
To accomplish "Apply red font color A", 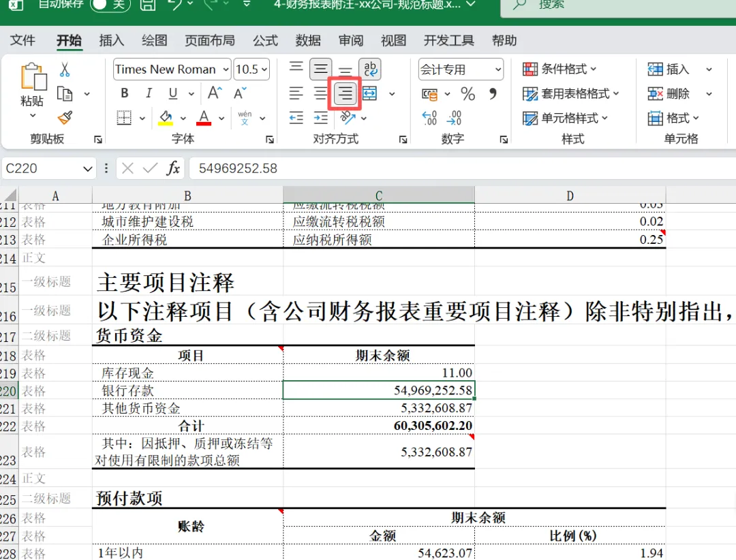I will [x=204, y=117].
